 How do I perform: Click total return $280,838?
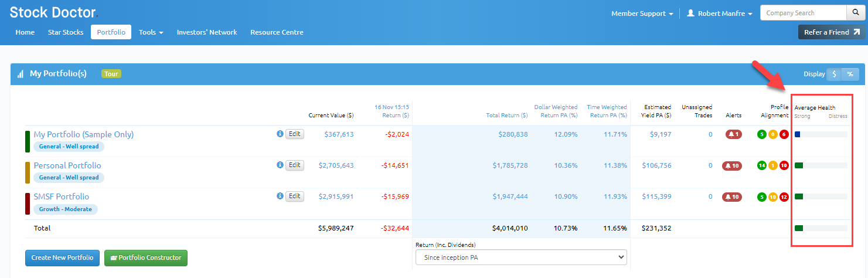pos(513,134)
